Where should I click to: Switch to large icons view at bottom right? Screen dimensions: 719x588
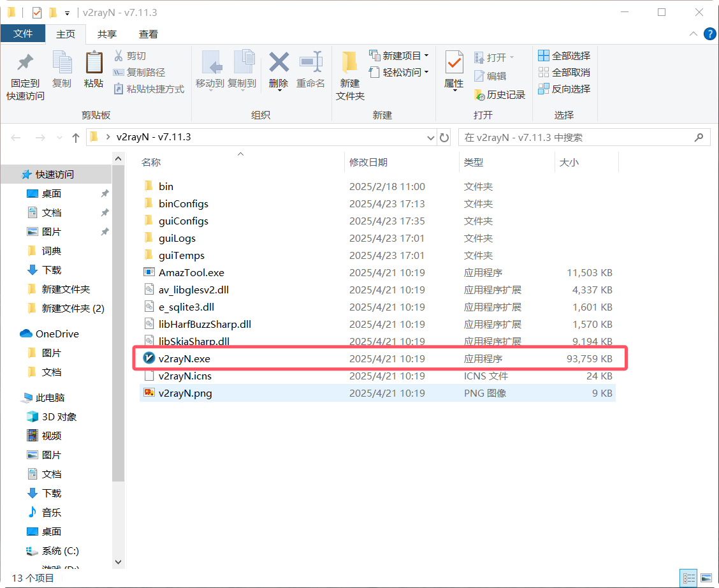click(706, 577)
